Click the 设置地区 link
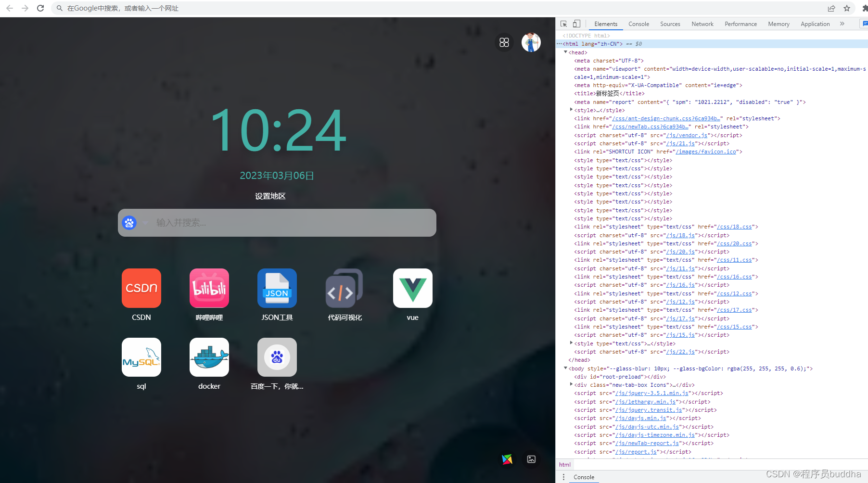 pos(270,196)
